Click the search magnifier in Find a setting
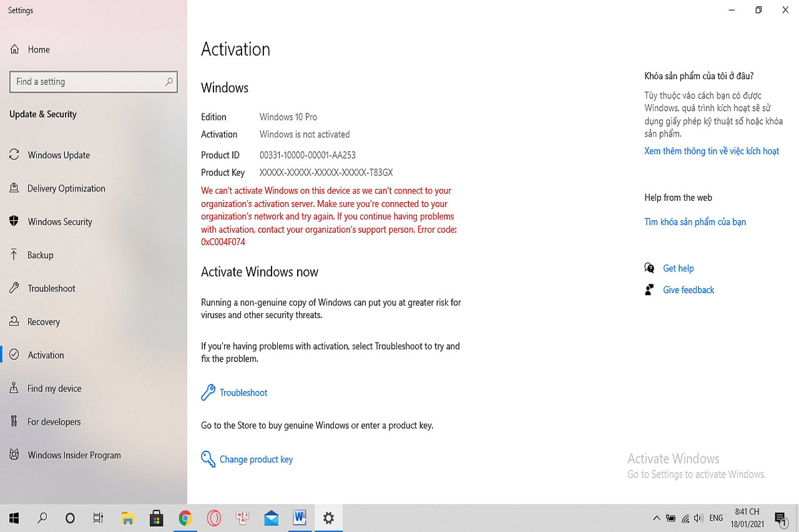The width and height of the screenshot is (799, 532). (169, 82)
